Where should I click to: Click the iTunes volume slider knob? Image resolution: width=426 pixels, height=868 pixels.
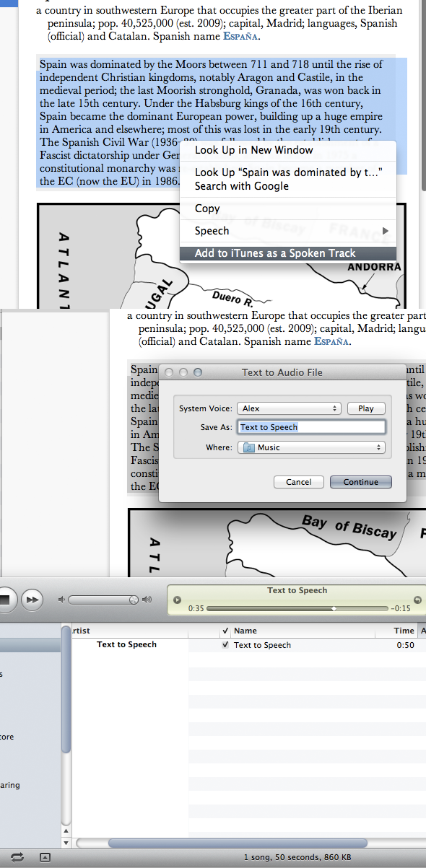pyautogui.click(x=134, y=600)
